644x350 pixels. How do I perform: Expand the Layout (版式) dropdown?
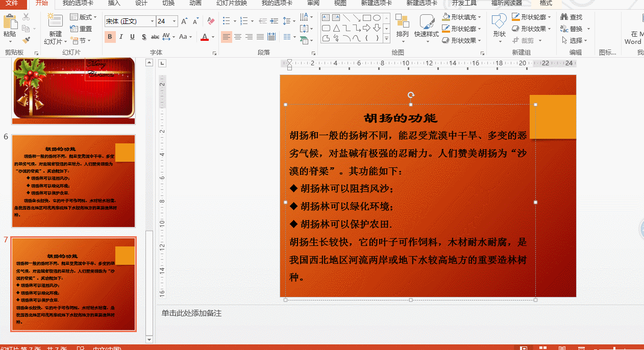click(x=83, y=17)
